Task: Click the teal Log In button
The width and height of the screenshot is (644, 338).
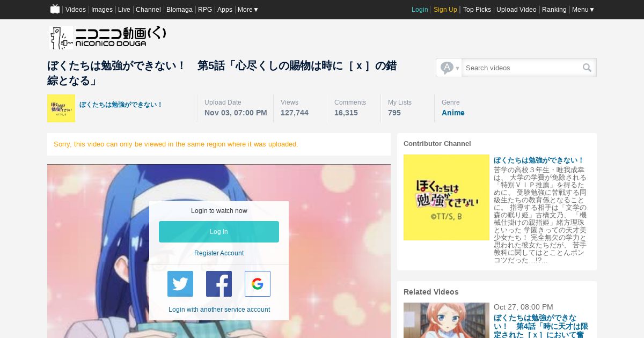Action: click(219, 232)
